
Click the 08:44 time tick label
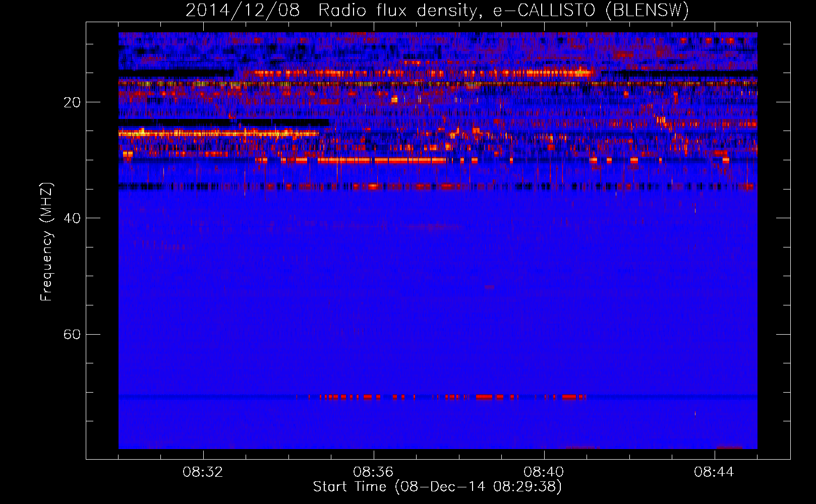714,472
